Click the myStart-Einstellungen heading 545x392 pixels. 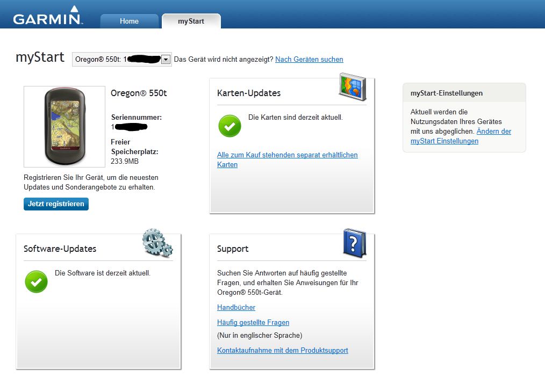pos(447,93)
